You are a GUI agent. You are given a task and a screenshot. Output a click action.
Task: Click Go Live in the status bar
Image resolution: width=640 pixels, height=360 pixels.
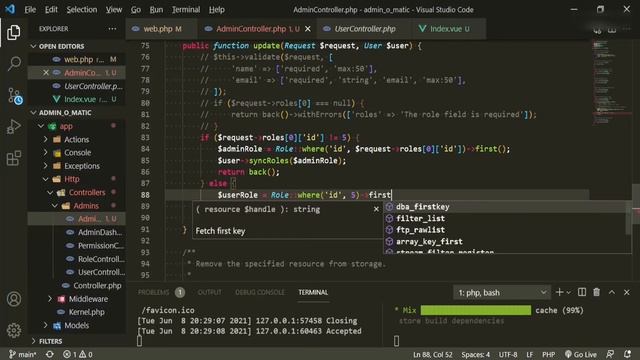(x=581, y=354)
